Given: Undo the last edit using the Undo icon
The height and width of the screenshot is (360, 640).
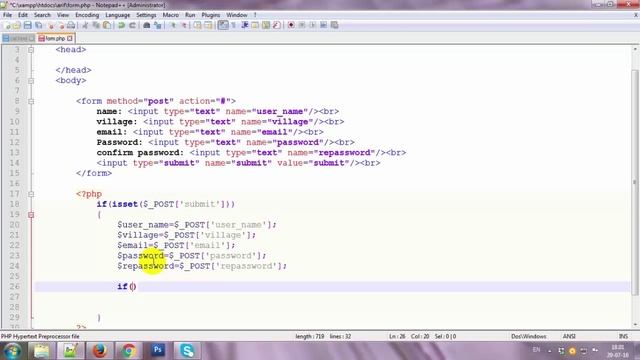Looking at the screenshot, I should 121,25.
